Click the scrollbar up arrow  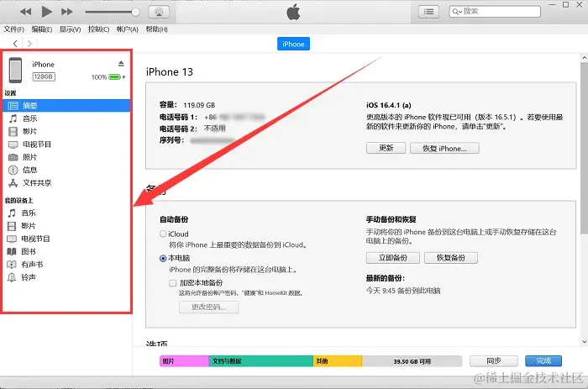(585, 58)
